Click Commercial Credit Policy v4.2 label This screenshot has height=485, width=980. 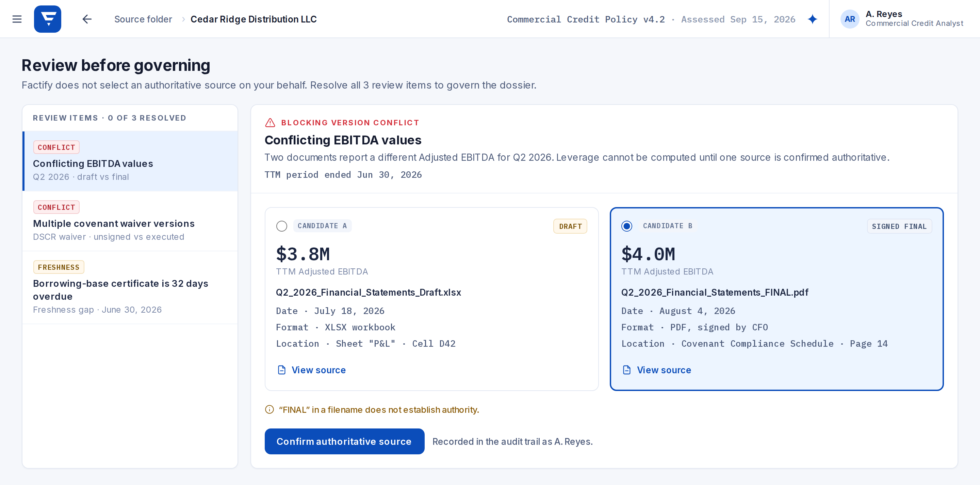click(586, 19)
